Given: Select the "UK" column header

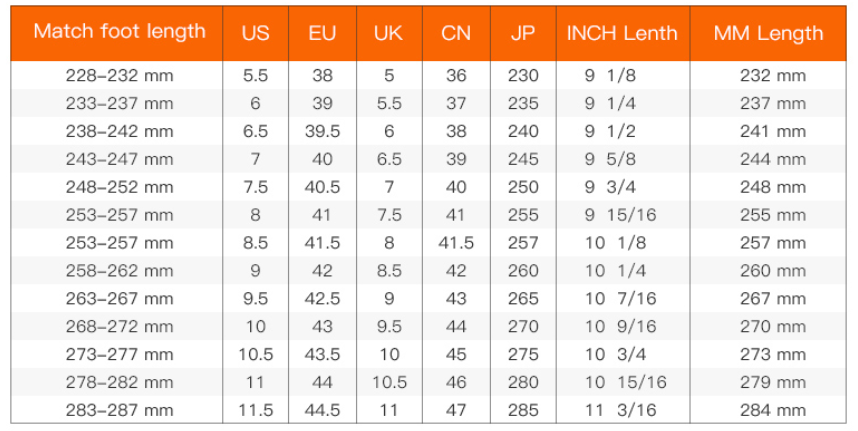Looking at the screenshot, I should click(388, 33).
